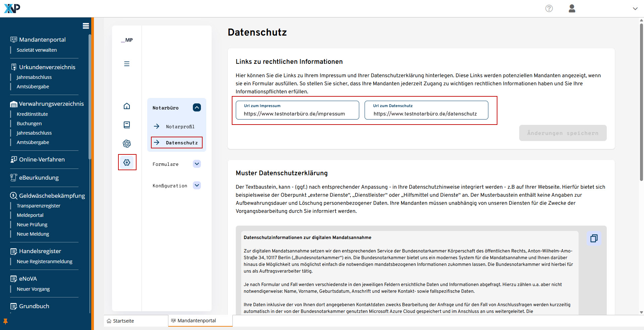
Task: Open Sozietät verwalten link
Action: pyautogui.click(x=37, y=50)
